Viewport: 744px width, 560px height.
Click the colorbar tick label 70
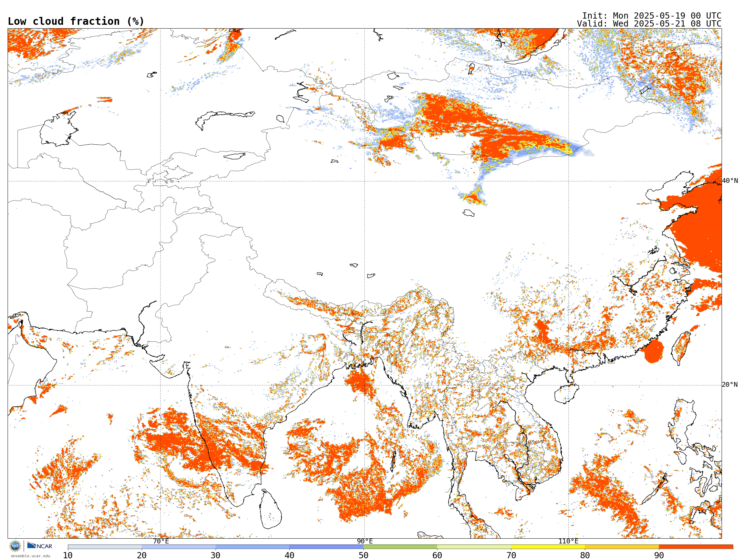511,556
